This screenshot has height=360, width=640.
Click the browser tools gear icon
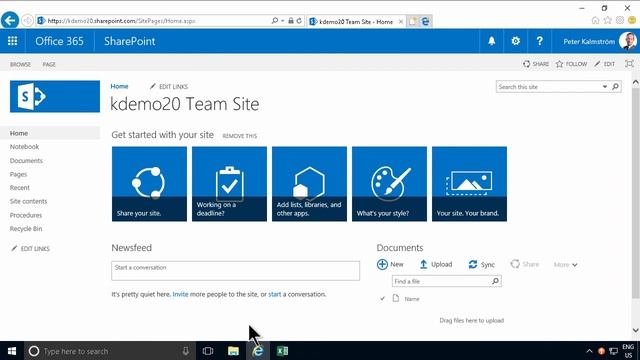pos(620,20)
